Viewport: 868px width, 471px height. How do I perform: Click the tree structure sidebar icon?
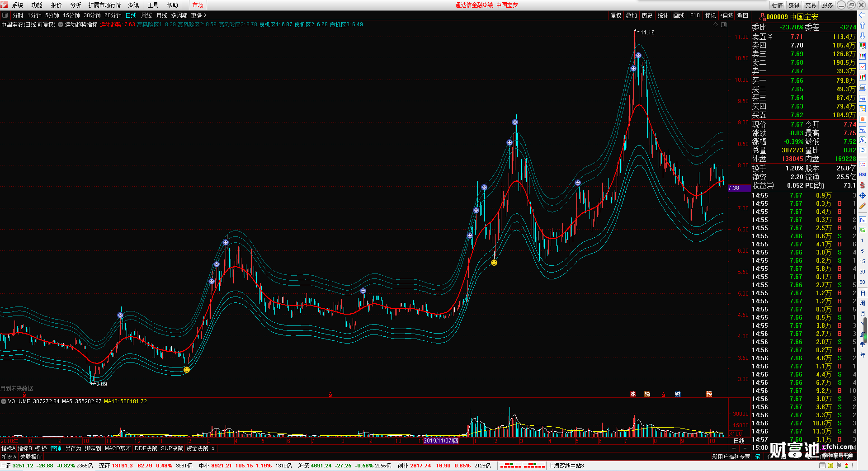tap(863, 109)
